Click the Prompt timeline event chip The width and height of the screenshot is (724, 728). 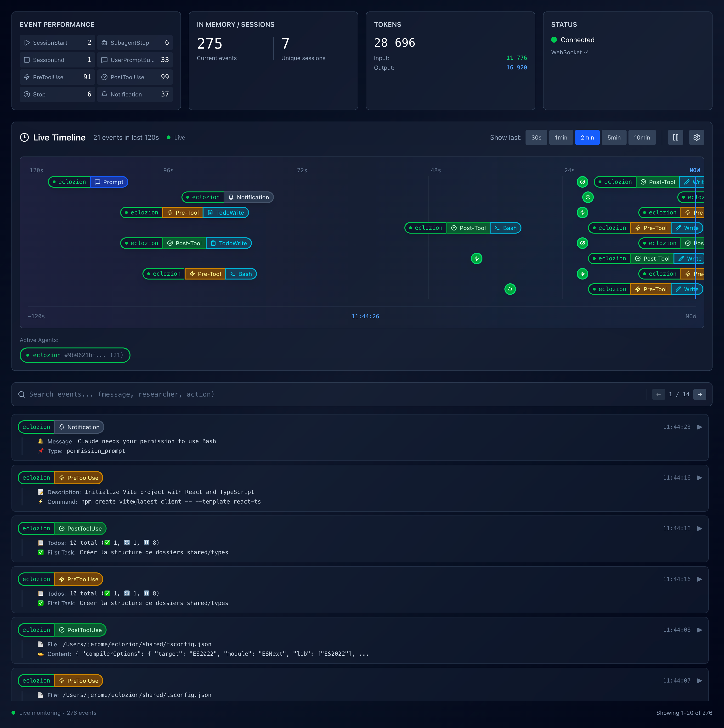(88, 182)
